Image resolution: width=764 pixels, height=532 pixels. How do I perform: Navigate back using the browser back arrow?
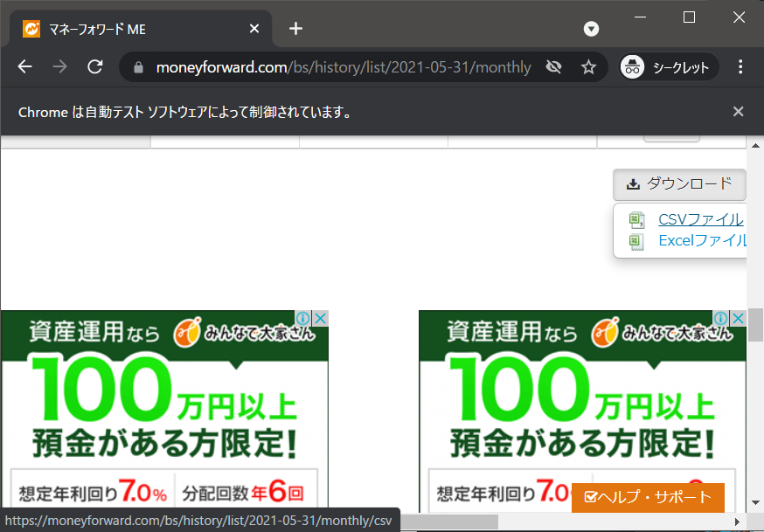coord(24,66)
